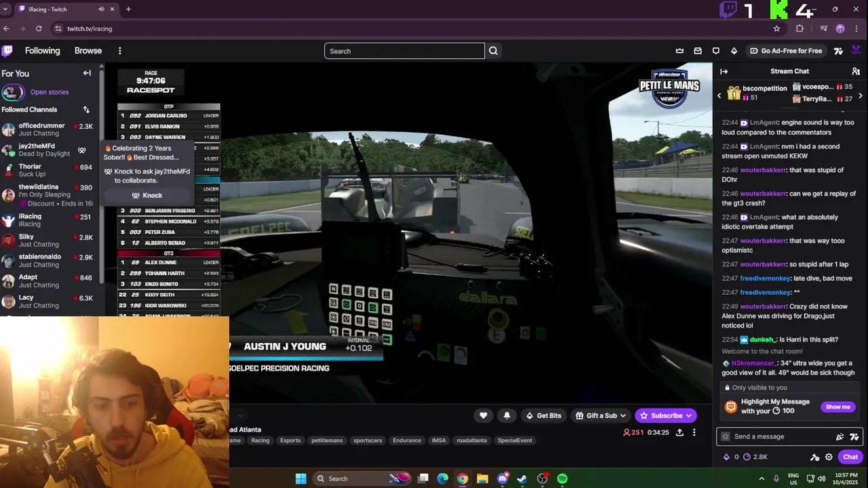The image size is (868, 488).
Task: Collapse the For You sidebar
Action: click(87, 73)
